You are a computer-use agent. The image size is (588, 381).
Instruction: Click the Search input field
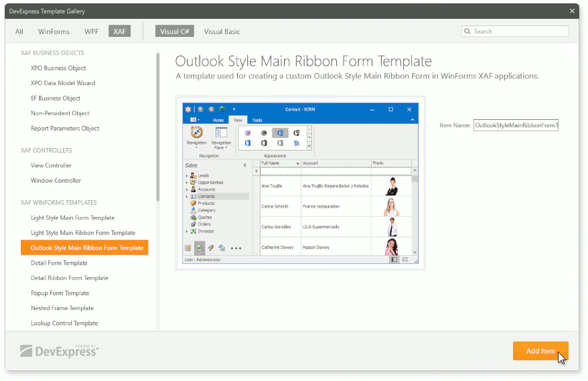[x=515, y=31]
